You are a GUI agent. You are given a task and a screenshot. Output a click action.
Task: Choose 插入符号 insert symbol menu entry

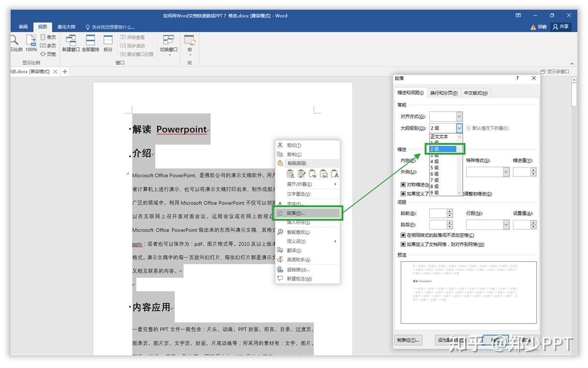308,222
